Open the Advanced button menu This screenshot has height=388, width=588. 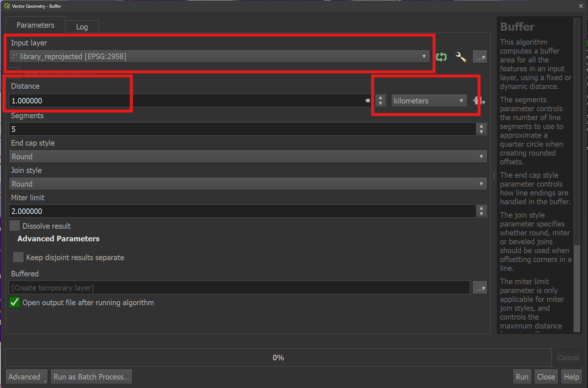tap(27, 377)
